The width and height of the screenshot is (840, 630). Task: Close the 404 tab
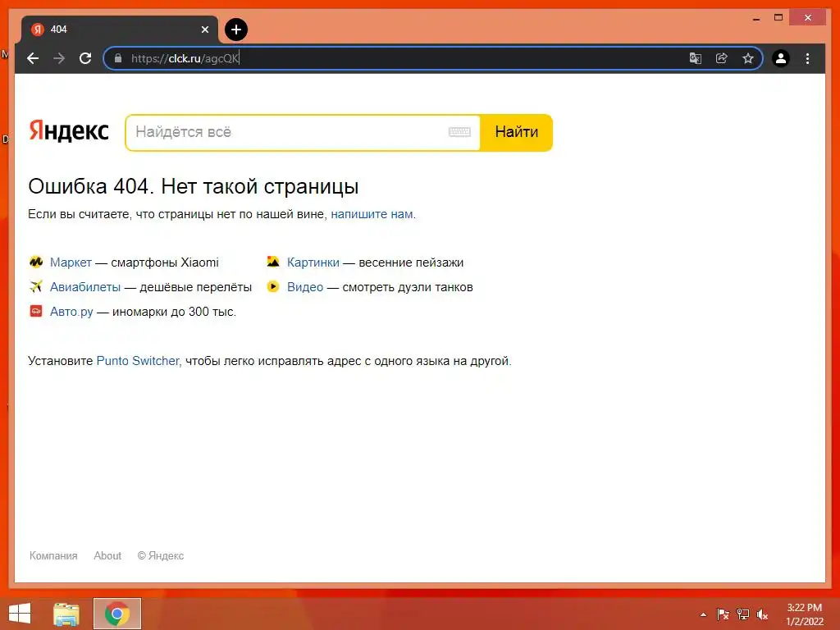[x=204, y=30]
